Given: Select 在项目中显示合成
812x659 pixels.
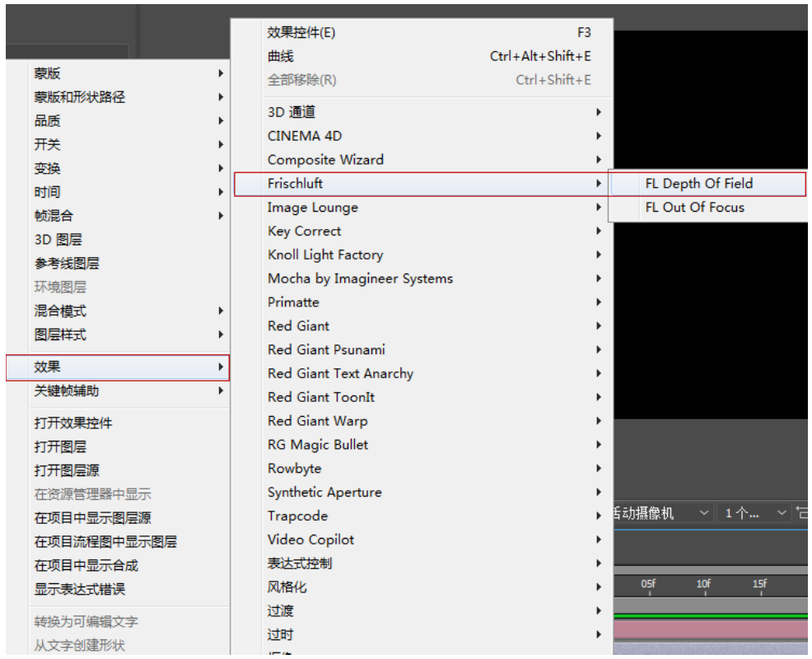Looking at the screenshot, I should (x=118, y=566).
